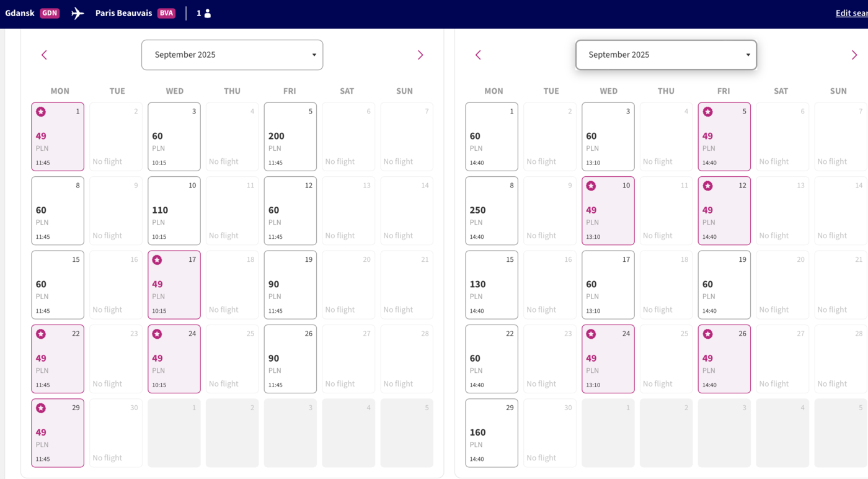The height and width of the screenshot is (479, 868).
Task: Click the star icon on right calendar's September 26
Action: (708, 334)
